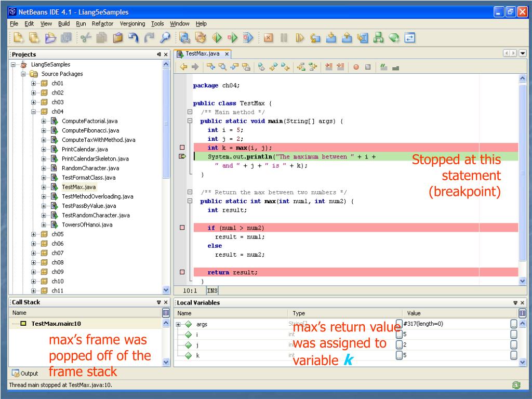532x399 pixels.
Task: Click the Redo arrow icon
Action: 149,37
